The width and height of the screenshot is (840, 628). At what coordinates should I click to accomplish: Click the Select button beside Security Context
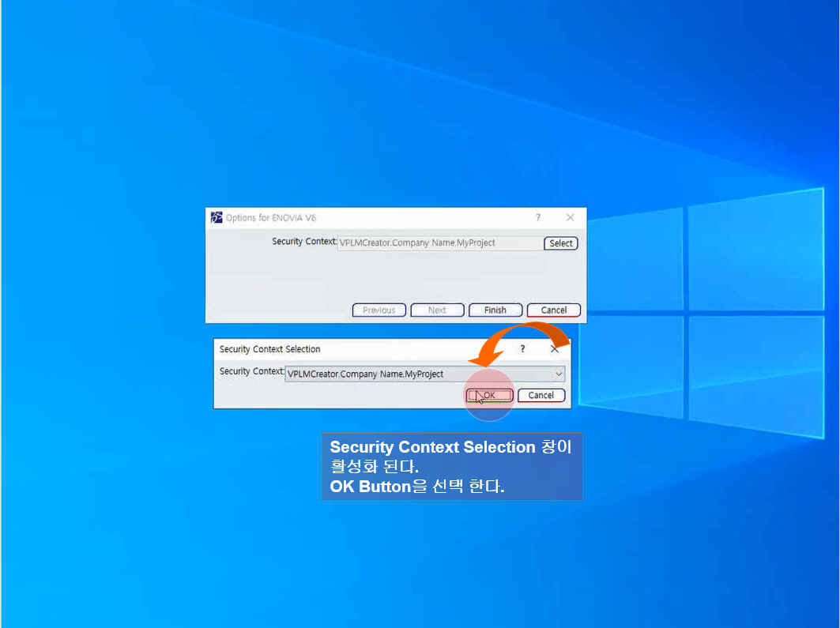click(x=561, y=243)
